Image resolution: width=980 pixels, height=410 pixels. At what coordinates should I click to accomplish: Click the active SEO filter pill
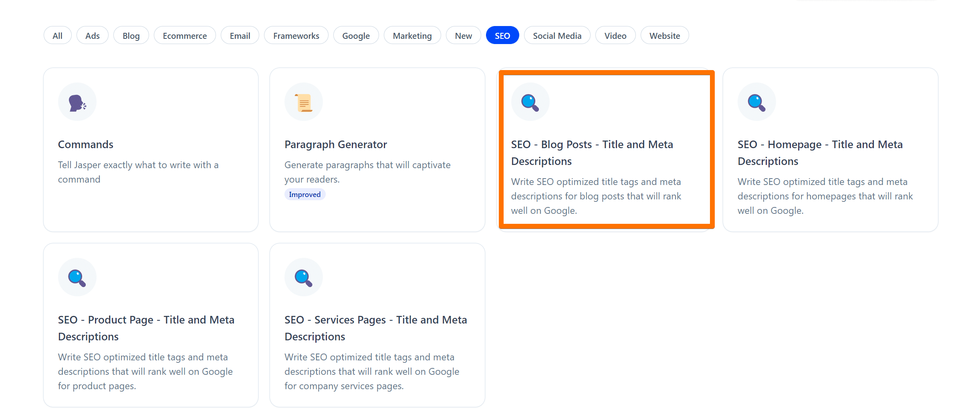[502, 36]
